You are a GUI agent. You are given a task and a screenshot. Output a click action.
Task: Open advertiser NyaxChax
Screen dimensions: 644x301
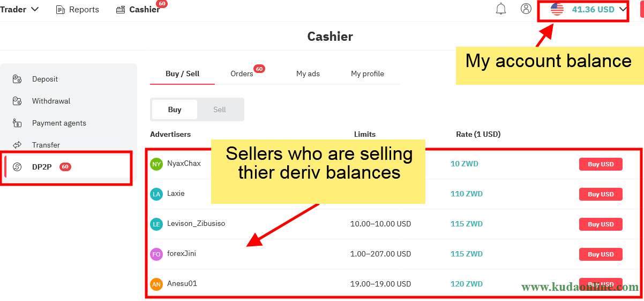pos(184,163)
